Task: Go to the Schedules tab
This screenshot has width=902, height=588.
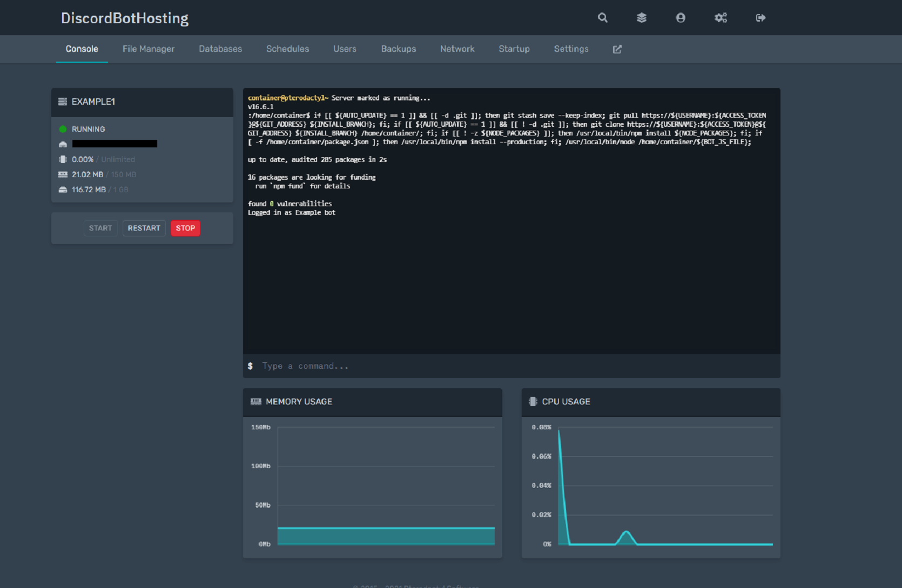Action: [x=287, y=49]
